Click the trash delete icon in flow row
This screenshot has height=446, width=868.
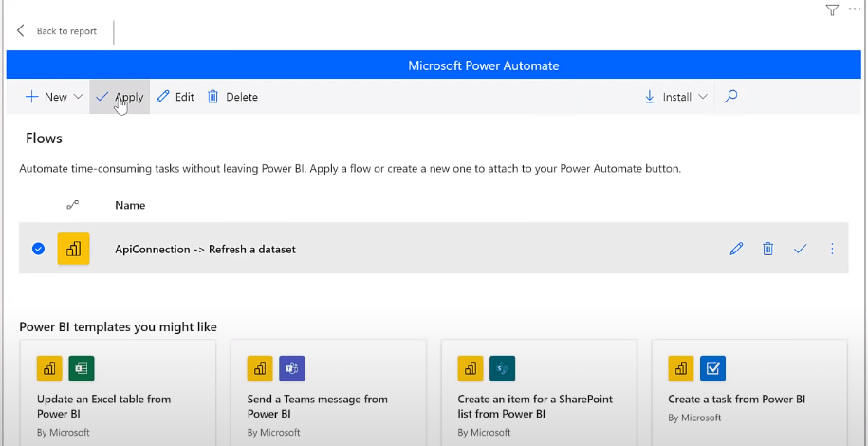(x=767, y=249)
